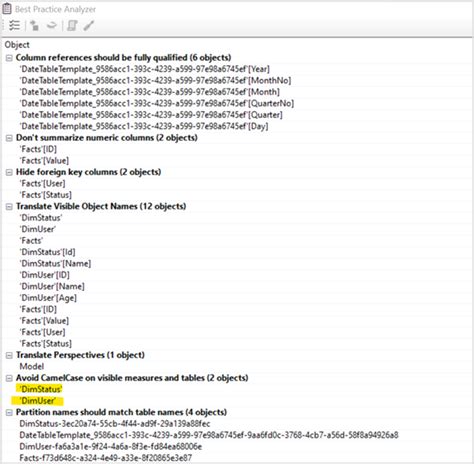This screenshot has height=464, width=474.
Task: Collapse the Column references fully qualified group
Action: click(9, 58)
